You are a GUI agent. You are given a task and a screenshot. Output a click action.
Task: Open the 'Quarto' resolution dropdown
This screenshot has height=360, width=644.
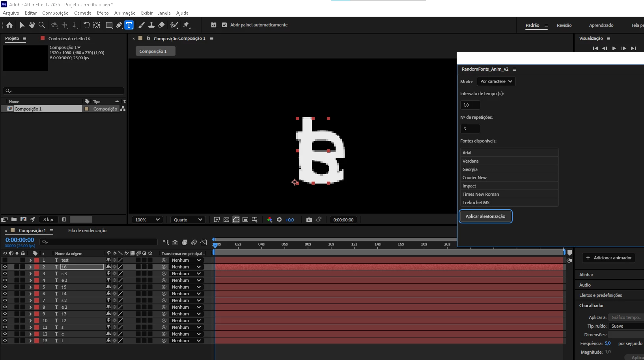[188, 220]
